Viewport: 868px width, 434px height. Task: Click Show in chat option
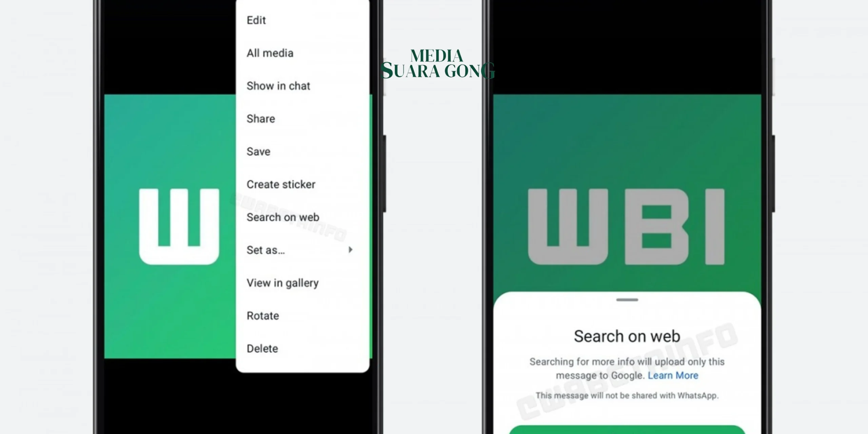click(x=278, y=86)
